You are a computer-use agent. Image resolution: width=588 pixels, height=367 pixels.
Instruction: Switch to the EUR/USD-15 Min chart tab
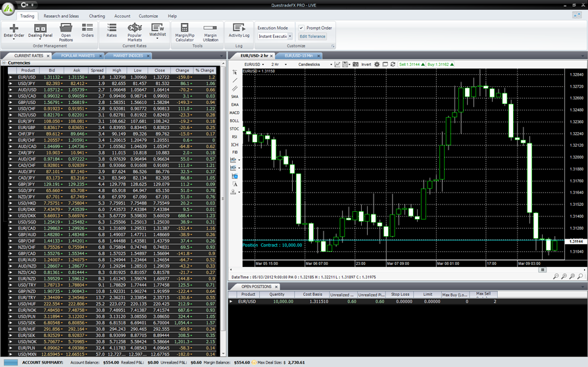coord(299,55)
